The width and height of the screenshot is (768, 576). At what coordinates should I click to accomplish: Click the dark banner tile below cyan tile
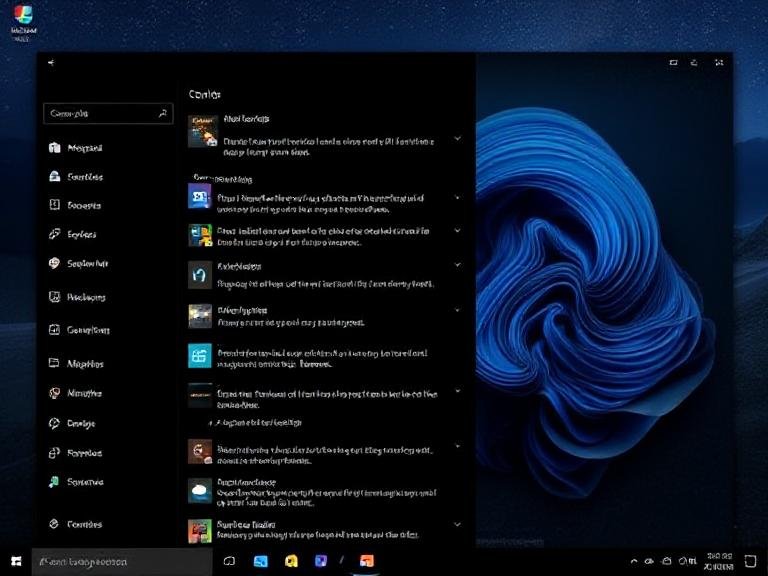(x=200, y=395)
